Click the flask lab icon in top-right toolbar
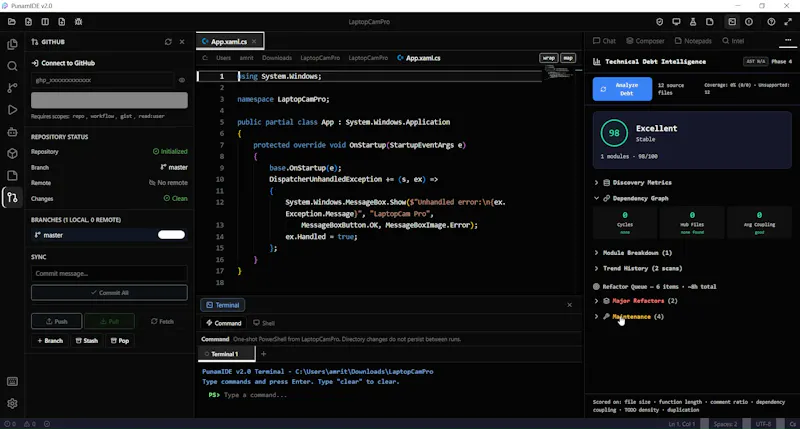 (x=693, y=22)
